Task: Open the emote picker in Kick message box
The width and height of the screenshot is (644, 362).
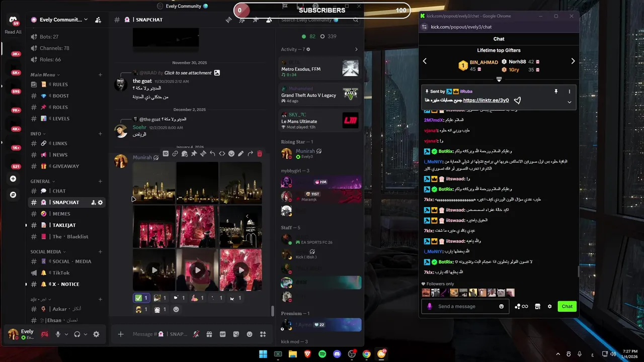Action: click(501, 306)
